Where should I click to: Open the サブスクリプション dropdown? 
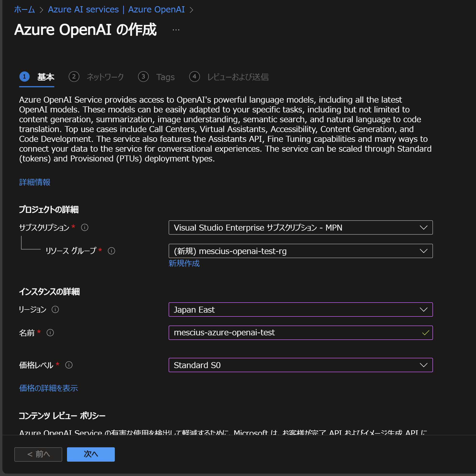coord(301,227)
